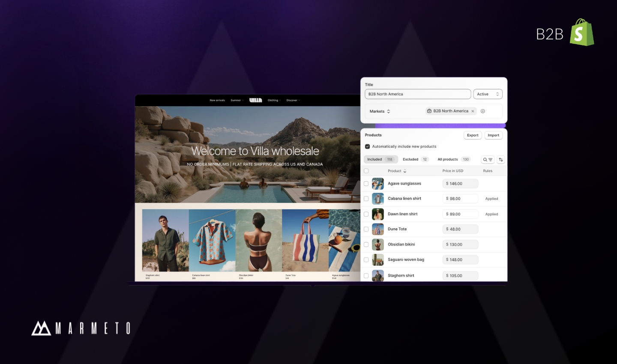Screen dimensions: 617x364
Task: Toggle Automatically include new products checkbox
Action: pyautogui.click(x=367, y=146)
